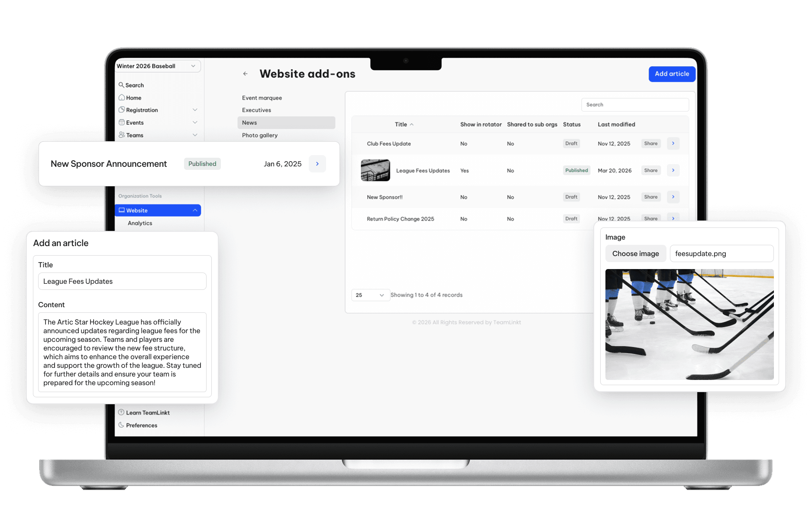Click the hockey sticks image preview
Image resolution: width=812 pixels, height=529 pixels.
pyautogui.click(x=689, y=325)
